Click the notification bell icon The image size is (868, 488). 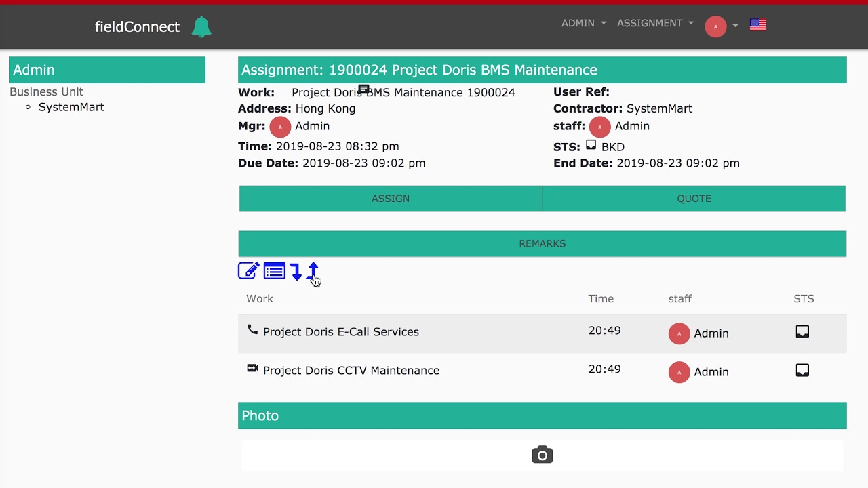[x=201, y=26]
